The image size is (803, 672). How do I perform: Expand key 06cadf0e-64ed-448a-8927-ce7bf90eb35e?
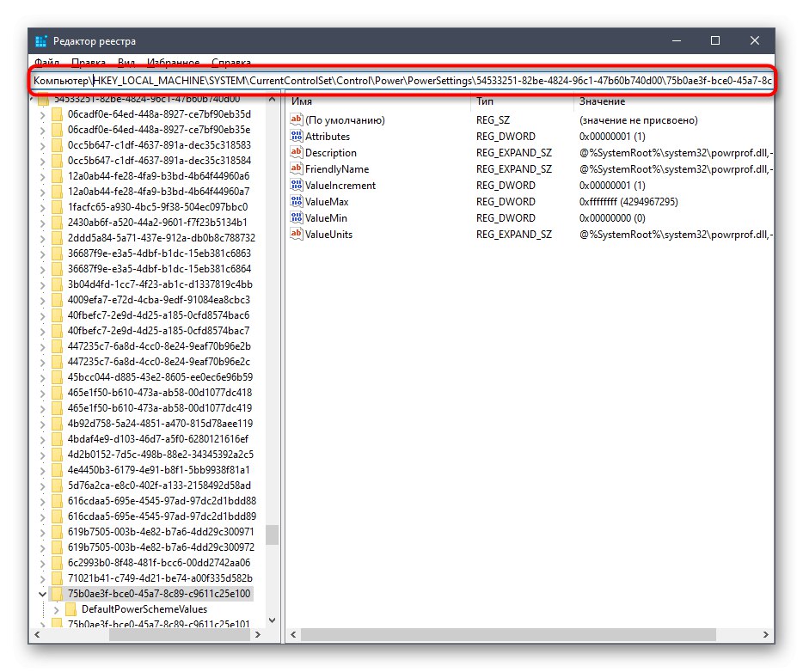click(42, 130)
